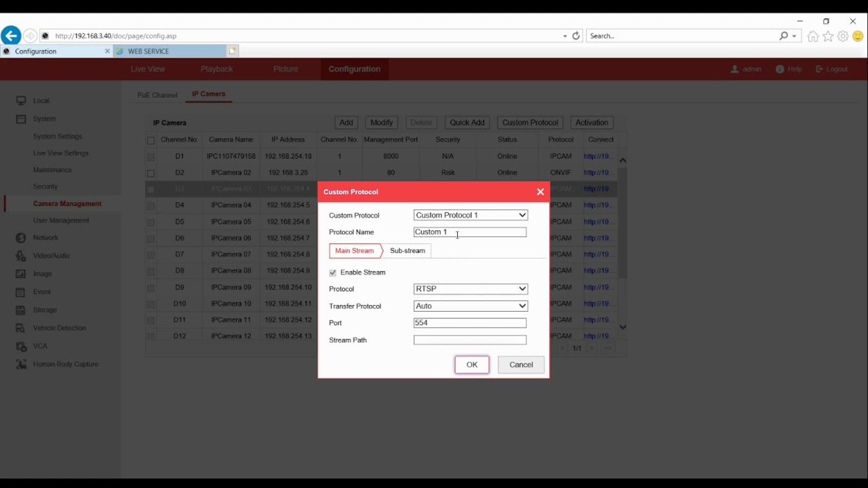Viewport: 868px width, 488px height.
Task: Click Cancel in Custom Protocol dialog
Action: [521, 365]
